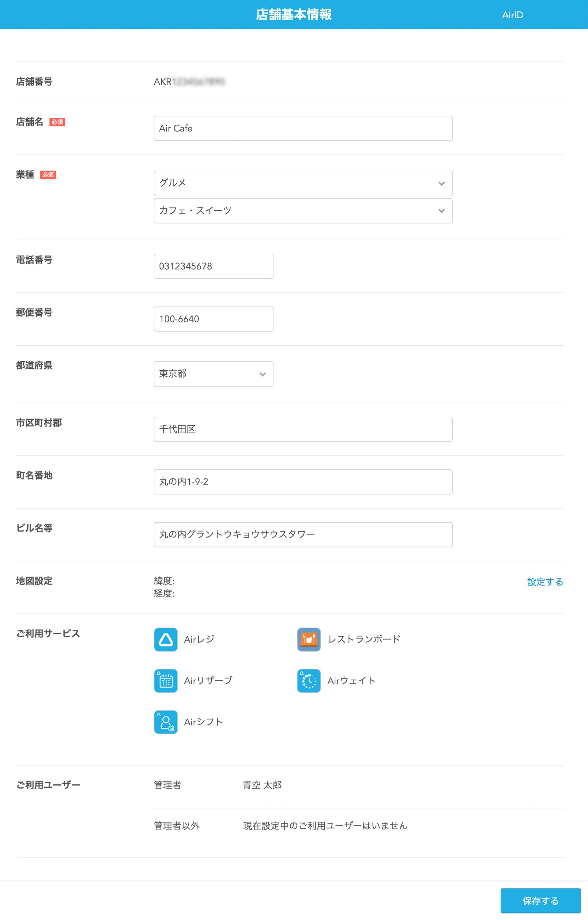Viewport: 588px width, 920px height.
Task: Open the レストランボード service icon
Action: [x=309, y=639]
